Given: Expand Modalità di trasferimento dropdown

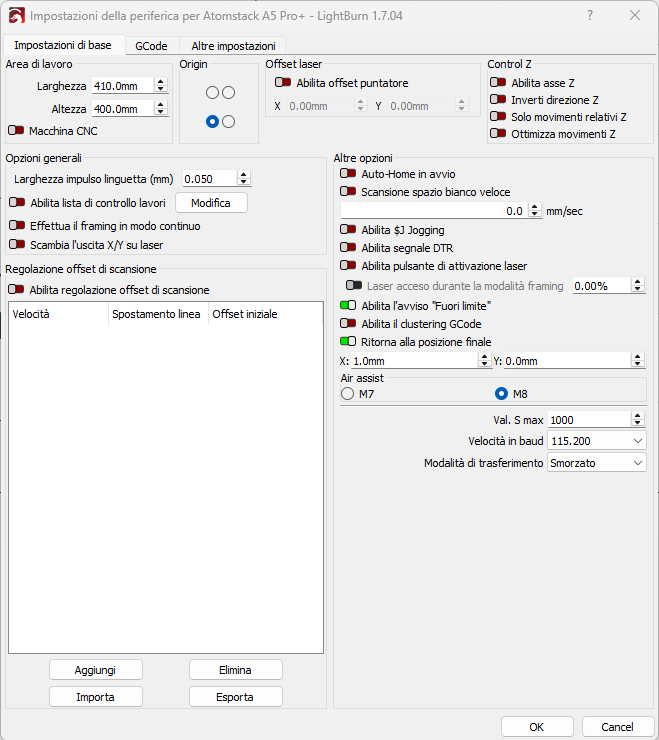Looking at the screenshot, I should coord(596,463).
